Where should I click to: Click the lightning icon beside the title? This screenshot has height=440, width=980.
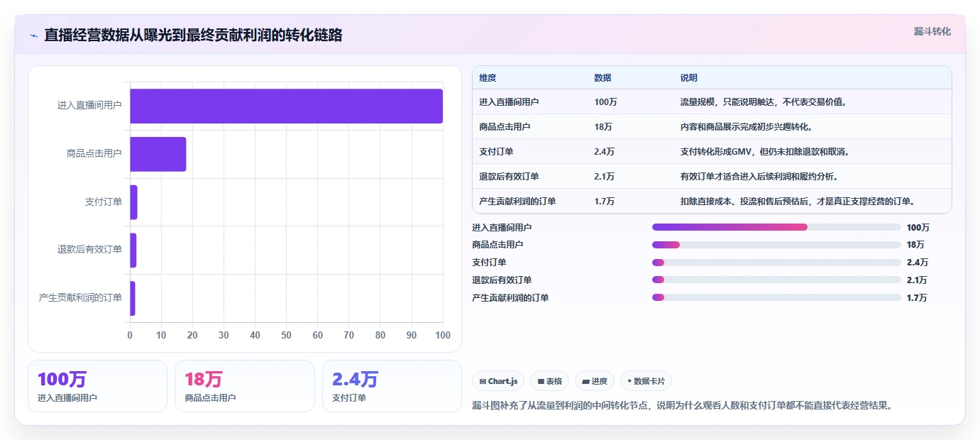(x=34, y=35)
